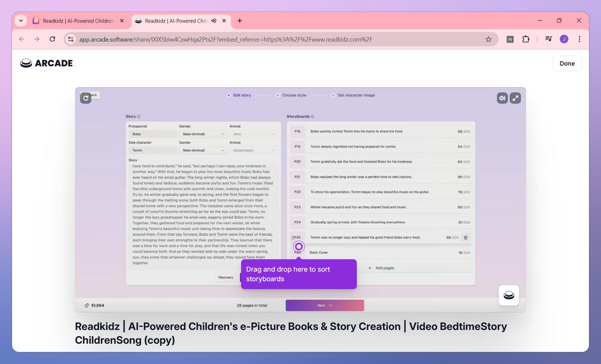
Task: Click the H extension icon in toolbar
Action: coord(510,39)
